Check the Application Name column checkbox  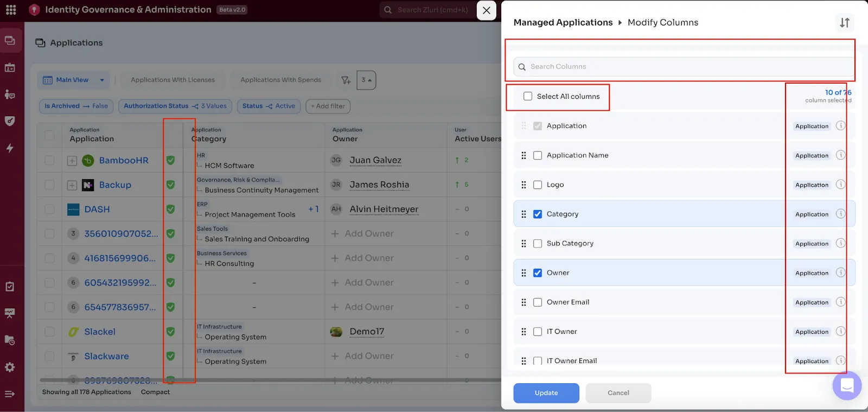pos(538,155)
